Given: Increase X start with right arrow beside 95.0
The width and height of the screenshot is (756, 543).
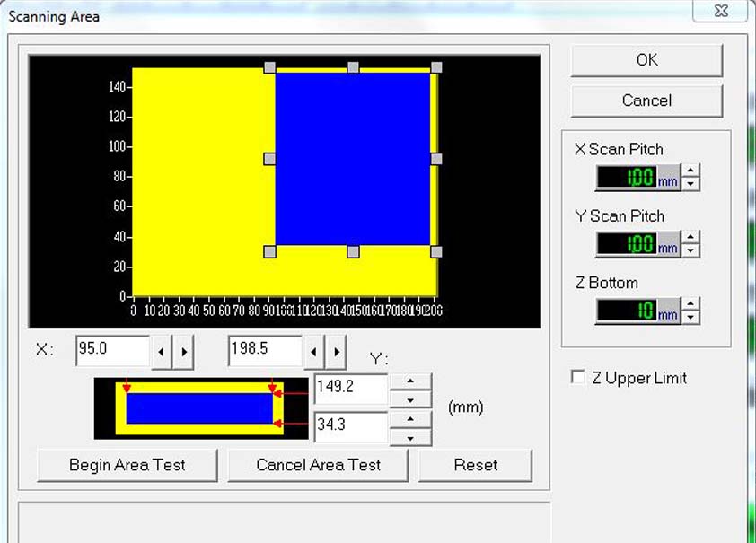Looking at the screenshot, I should coord(184,352).
